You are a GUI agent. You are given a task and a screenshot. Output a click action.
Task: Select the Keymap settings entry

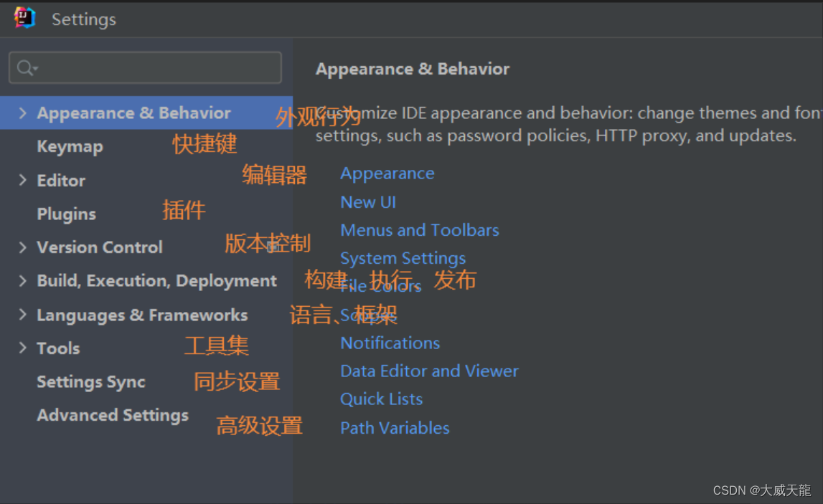pos(70,146)
